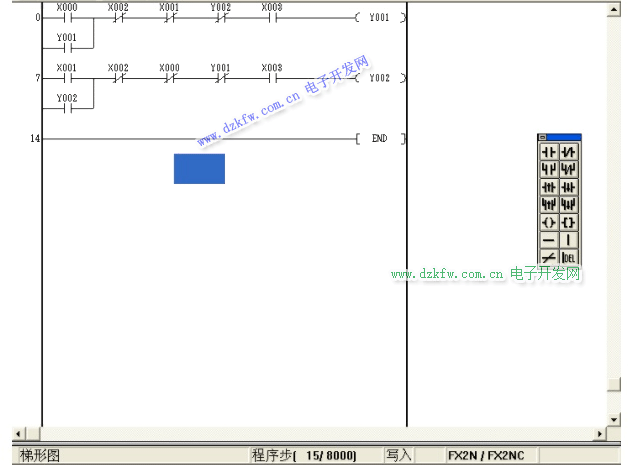Select the vertical line tool
Screen dimensions: 628x465
(569, 240)
